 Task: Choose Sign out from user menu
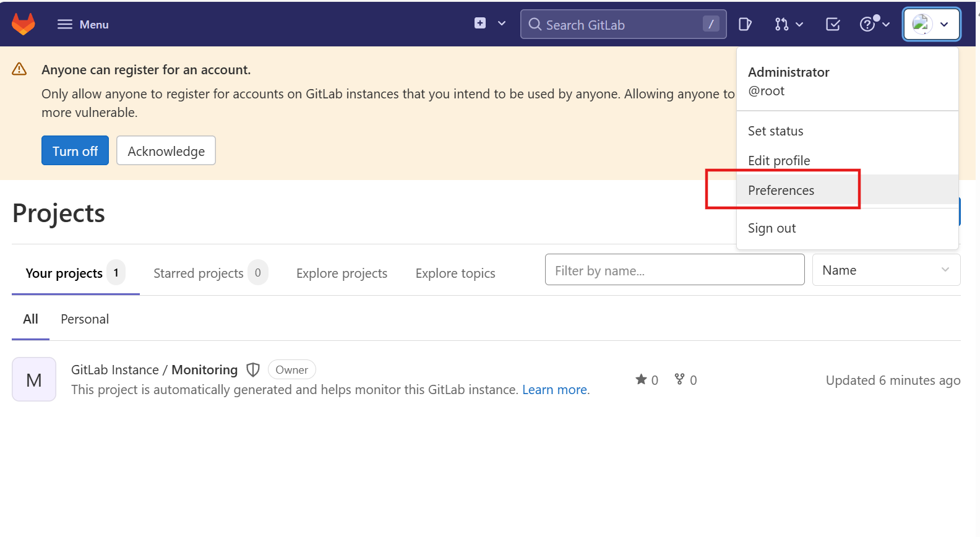848,228
